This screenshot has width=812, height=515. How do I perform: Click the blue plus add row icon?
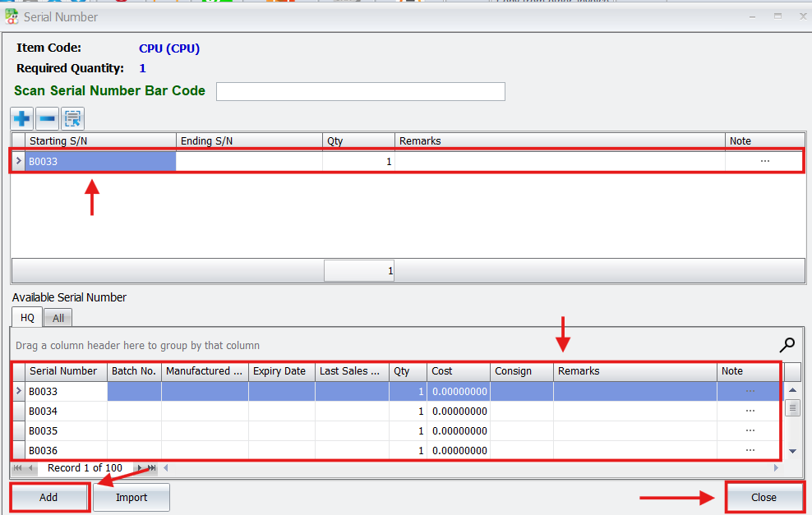coord(22,119)
